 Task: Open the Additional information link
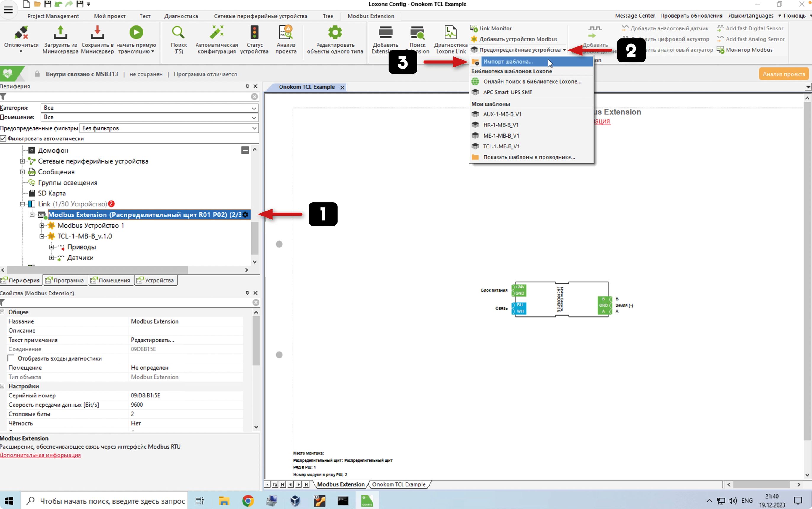tap(41, 455)
